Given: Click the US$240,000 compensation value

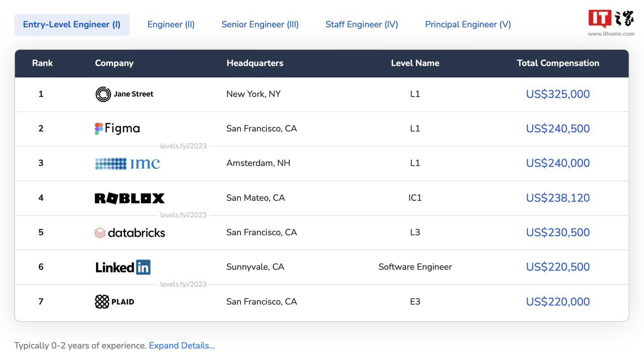Looking at the screenshot, I should pos(558,163).
